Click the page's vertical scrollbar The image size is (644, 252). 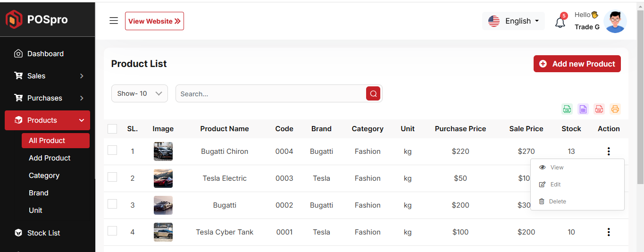pyautogui.click(x=640, y=94)
